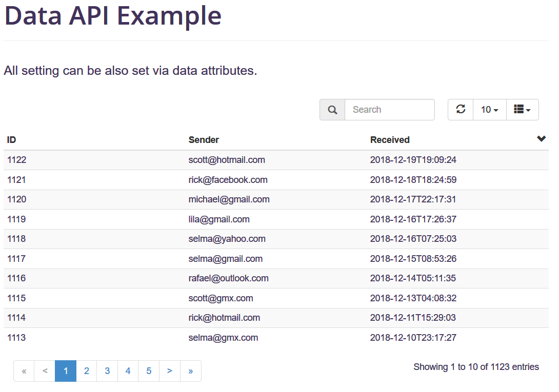Sort table by Sender column header
The image size is (559, 392).
point(204,140)
